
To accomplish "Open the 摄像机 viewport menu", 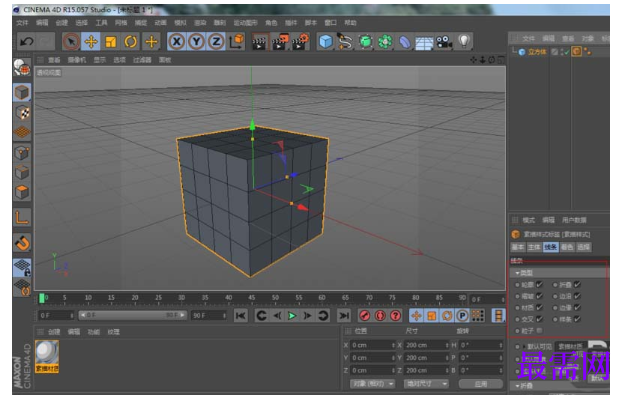I will click(77, 60).
